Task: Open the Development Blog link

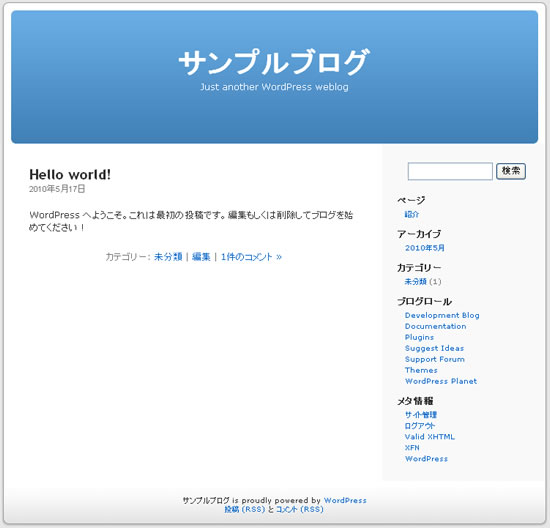Action: click(x=442, y=315)
